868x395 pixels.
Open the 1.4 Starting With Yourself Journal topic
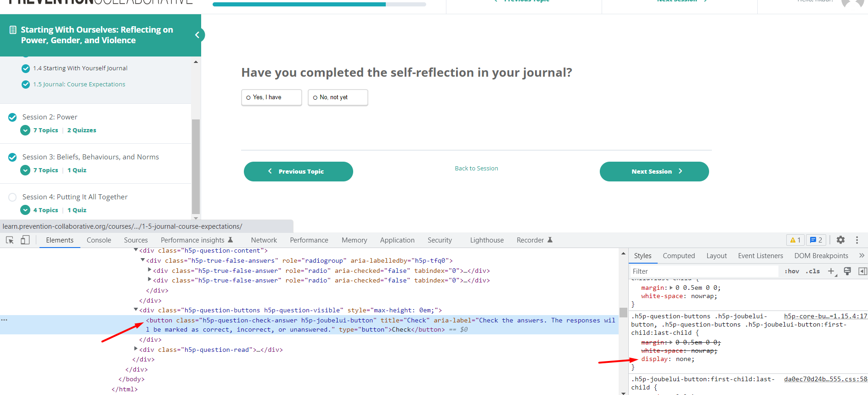[80, 68]
